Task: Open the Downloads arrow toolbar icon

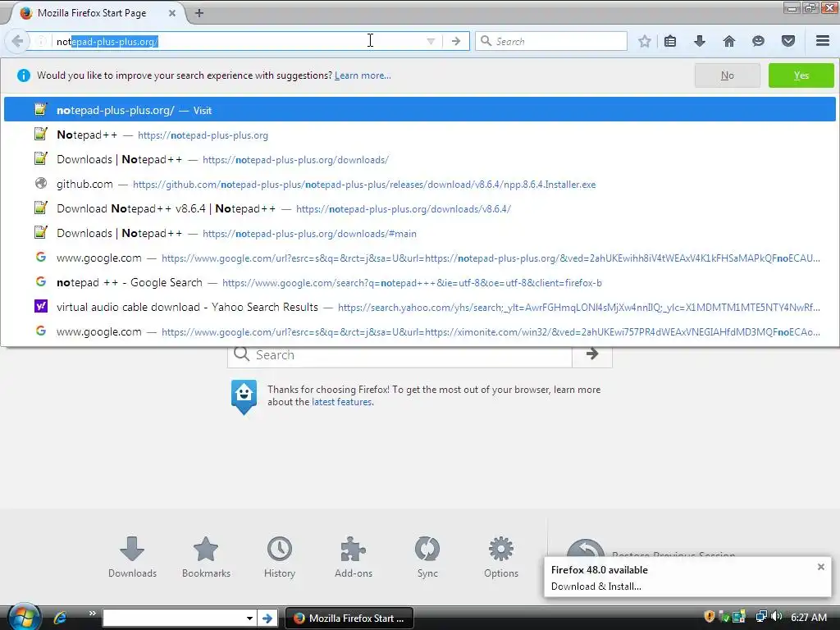Action: (700, 41)
